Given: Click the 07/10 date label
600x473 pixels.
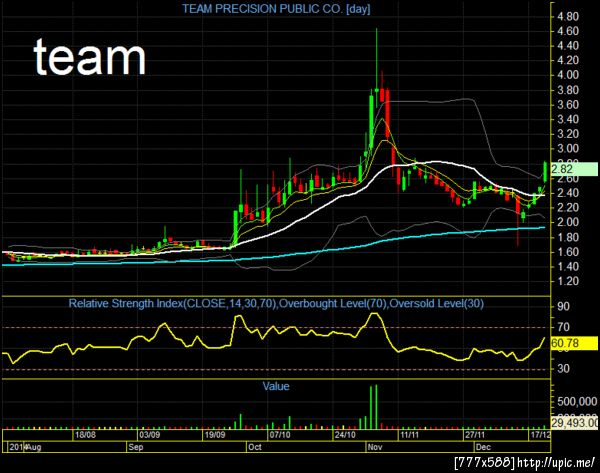Looking at the screenshot, I should tap(280, 435).
